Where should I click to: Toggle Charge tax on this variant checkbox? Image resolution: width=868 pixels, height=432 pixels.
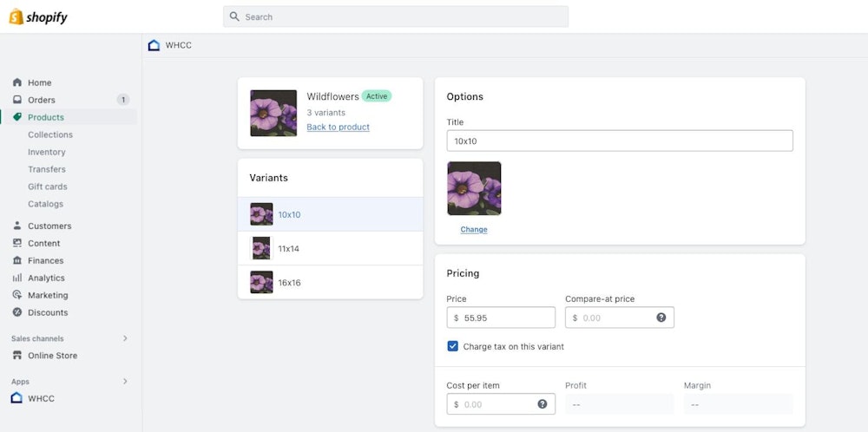pyautogui.click(x=452, y=346)
